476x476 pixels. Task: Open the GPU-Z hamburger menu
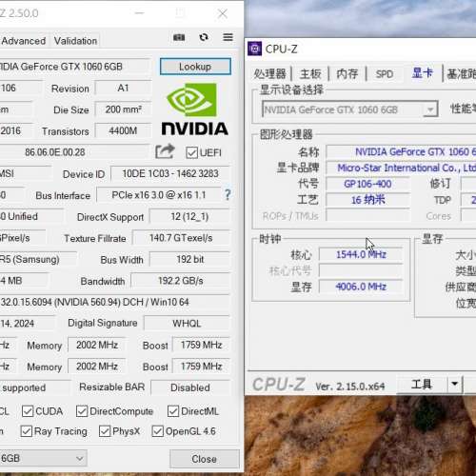228,37
